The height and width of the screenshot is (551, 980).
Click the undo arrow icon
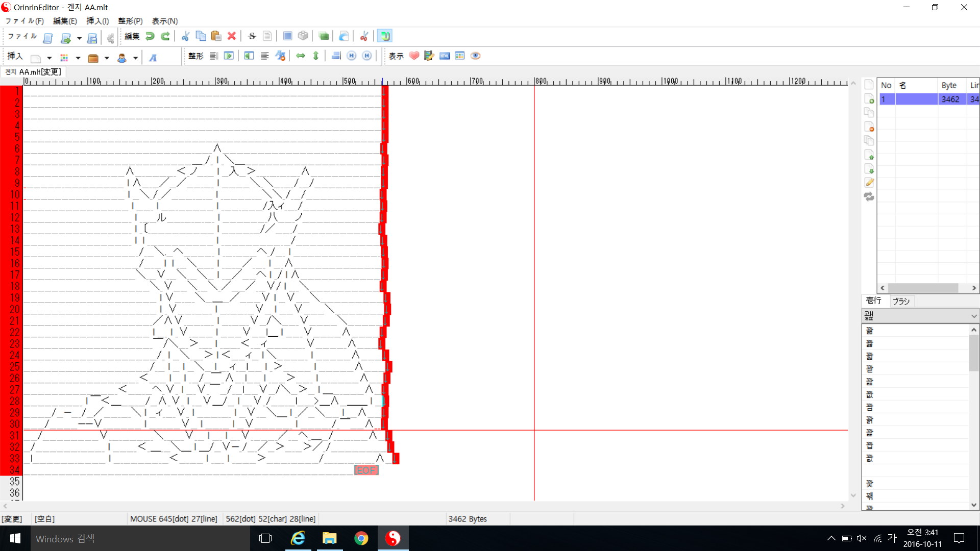click(150, 36)
